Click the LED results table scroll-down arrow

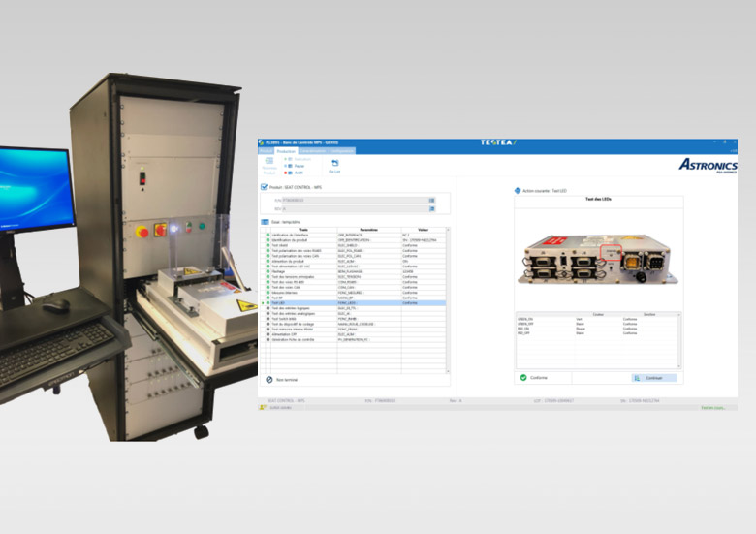pos(679,366)
